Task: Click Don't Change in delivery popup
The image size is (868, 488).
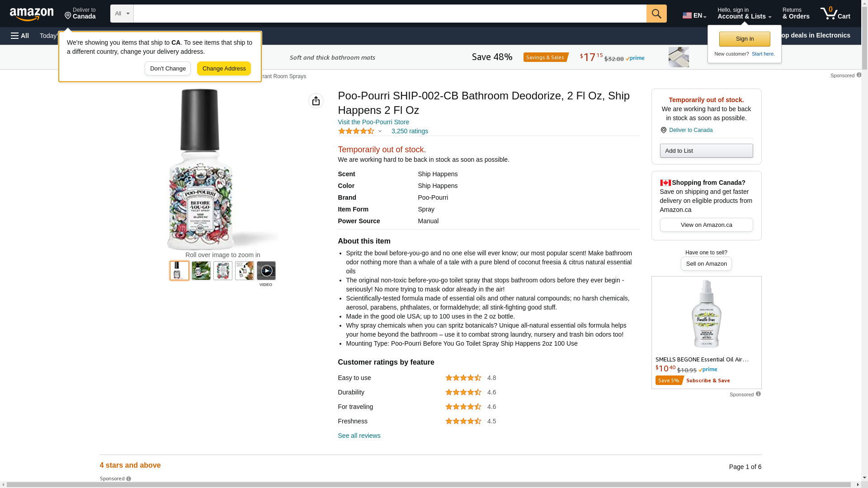Action: tap(168, 69)
